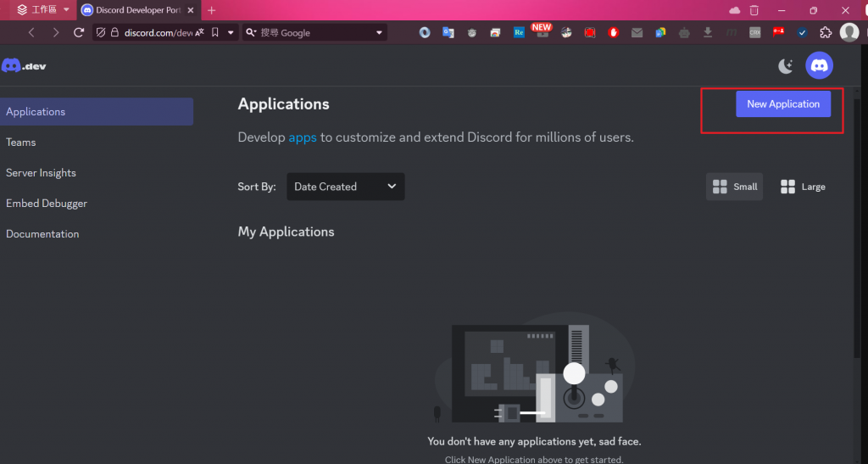Switch to Large grid view
The height and width of the screenshot is (464, 868).
pyautogui.click(x=803, y=187)
